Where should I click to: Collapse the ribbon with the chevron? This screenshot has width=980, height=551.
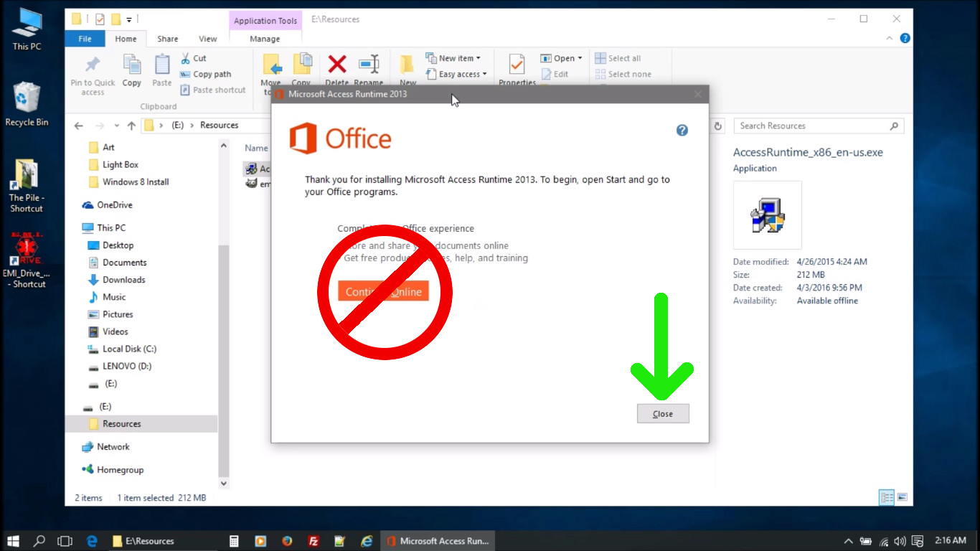tap(890, 39)
